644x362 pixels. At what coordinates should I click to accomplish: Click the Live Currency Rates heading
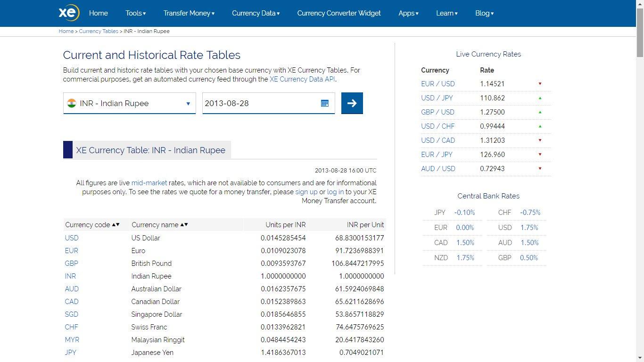point(488,54)
